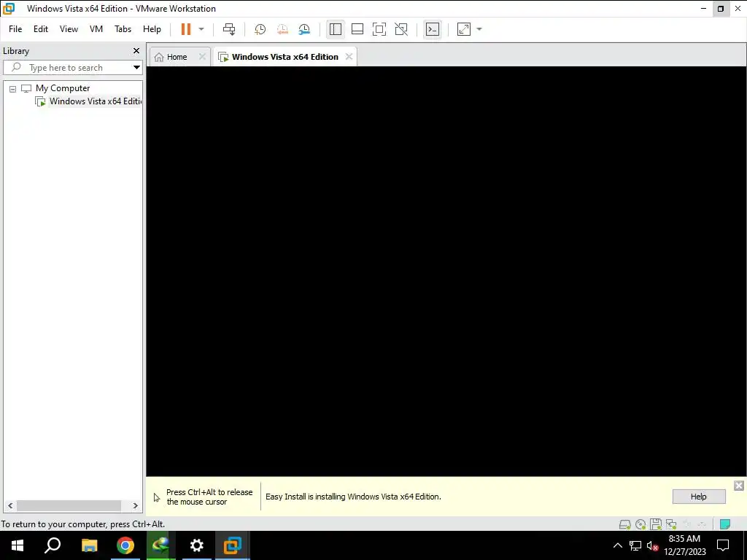Screen dimensions: 747x560
Task: Send Ctrl+Alt+Del to the virtual machine
Action: tap(229, 29)
